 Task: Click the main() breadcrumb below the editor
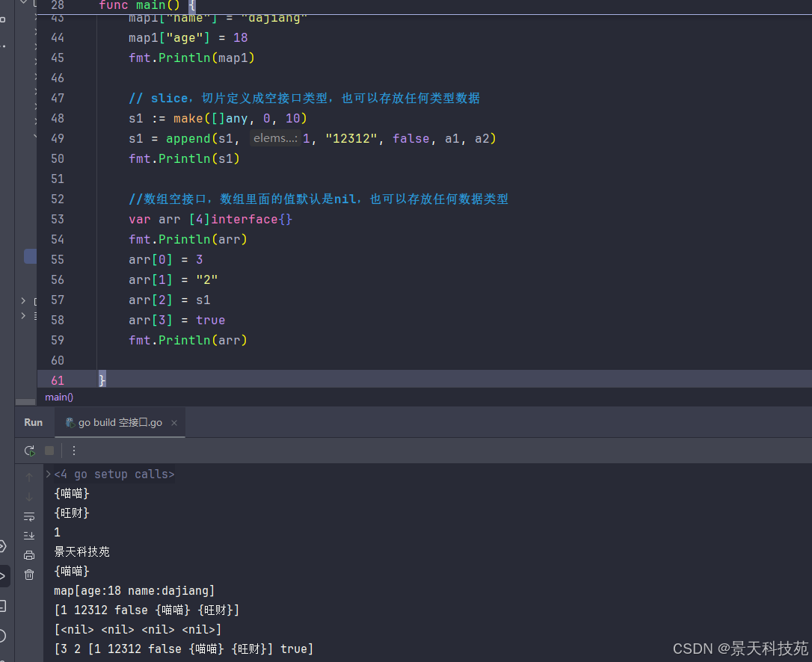(x=59, y=397)
